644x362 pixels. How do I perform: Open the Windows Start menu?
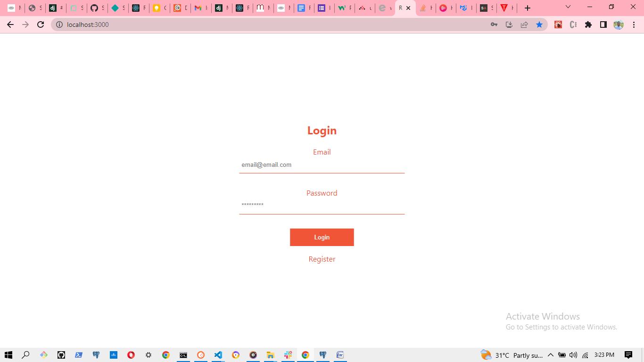pos(8,355)
